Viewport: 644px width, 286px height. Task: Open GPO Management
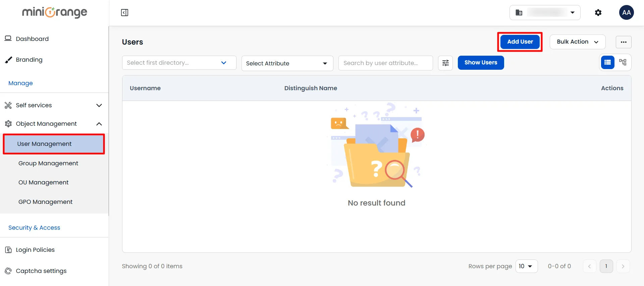pyautogui.click(x=45, y=202)
